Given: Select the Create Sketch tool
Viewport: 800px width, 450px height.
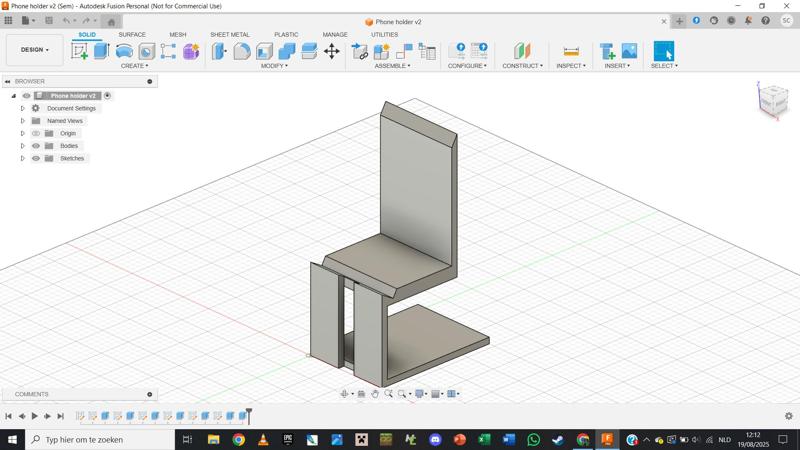Looking at the screenshot, I should pyautogui.click(x=80, y=51).
